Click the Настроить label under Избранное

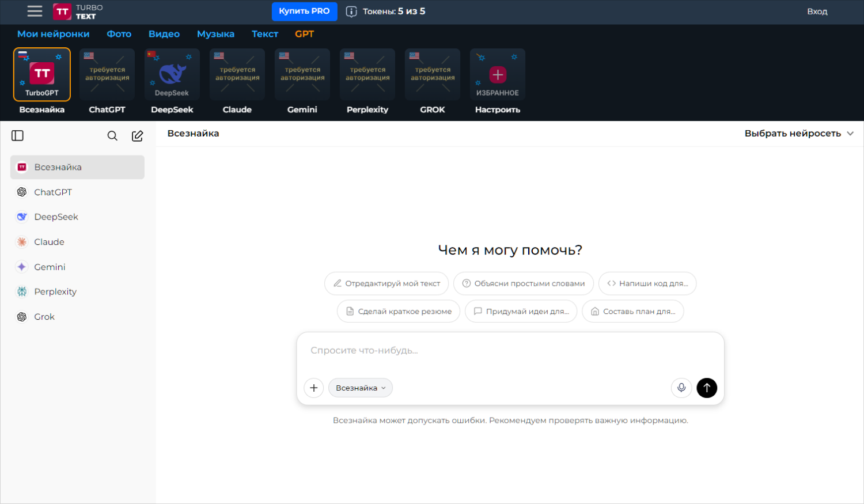(x=498, y=110)
